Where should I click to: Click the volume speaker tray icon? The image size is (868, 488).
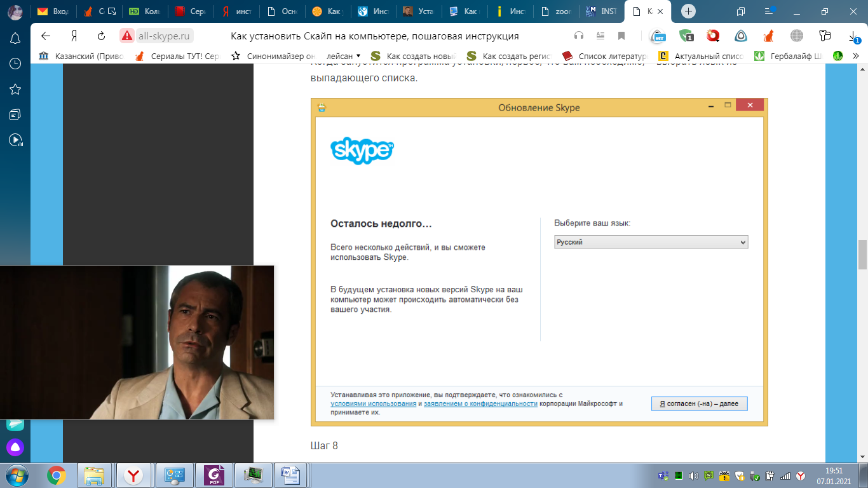point(693,475)
